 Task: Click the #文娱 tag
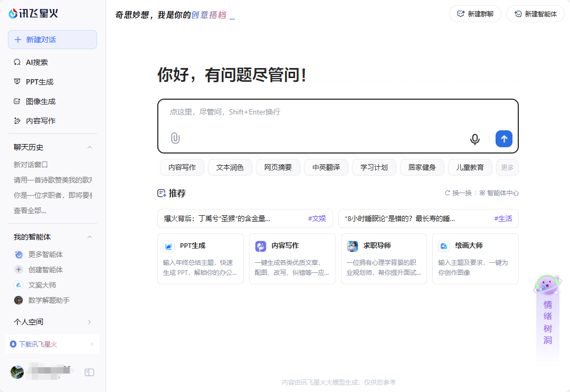point(317,219)
